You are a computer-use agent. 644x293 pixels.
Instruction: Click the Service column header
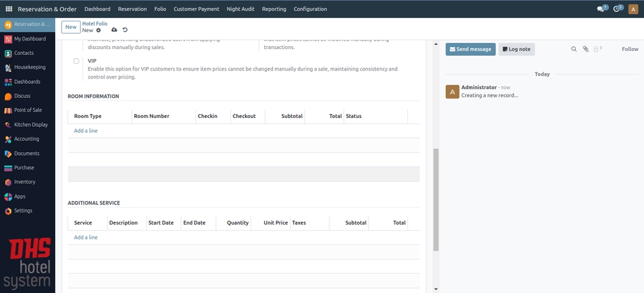click(x=87, y=223)
